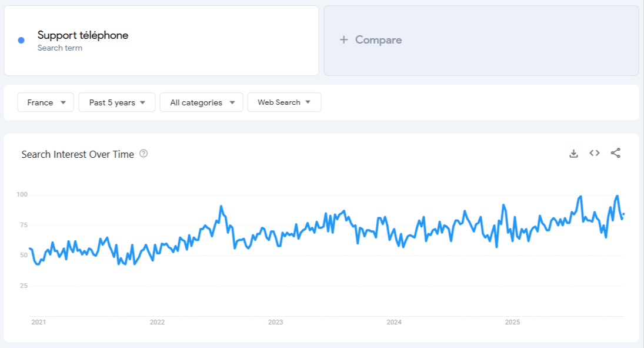The image size is (644, 348).
Task: Click the blue legend dot for Support téléphone
Action: pyautogui.click(x=21, y=39)
